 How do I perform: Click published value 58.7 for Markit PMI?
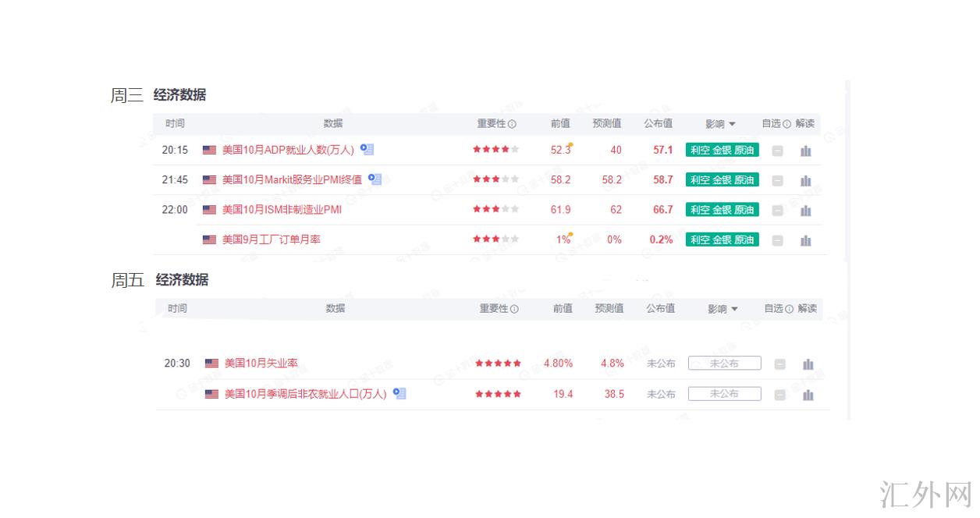coord(663,179)
